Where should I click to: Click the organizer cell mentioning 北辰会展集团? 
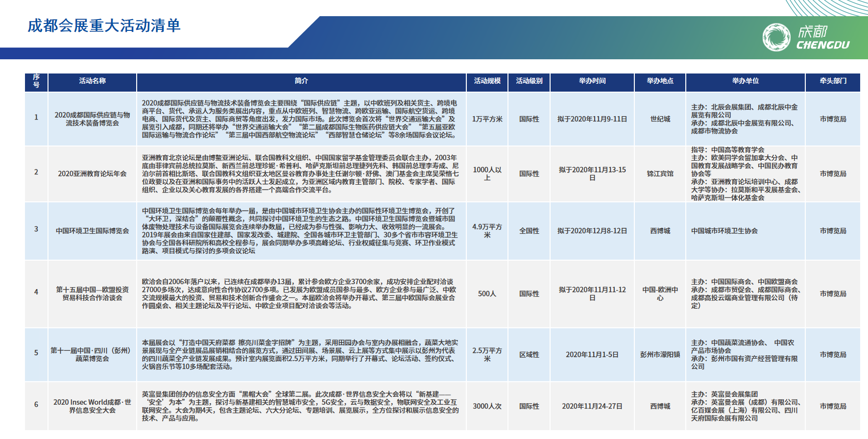point(745,119)
